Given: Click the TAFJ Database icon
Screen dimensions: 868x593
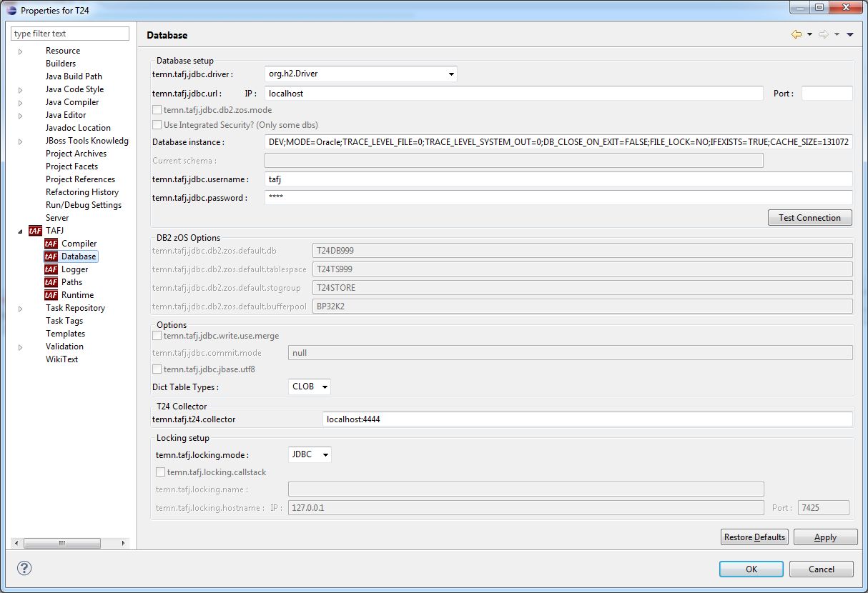Looking at the screenshot, I should [51, 256].
